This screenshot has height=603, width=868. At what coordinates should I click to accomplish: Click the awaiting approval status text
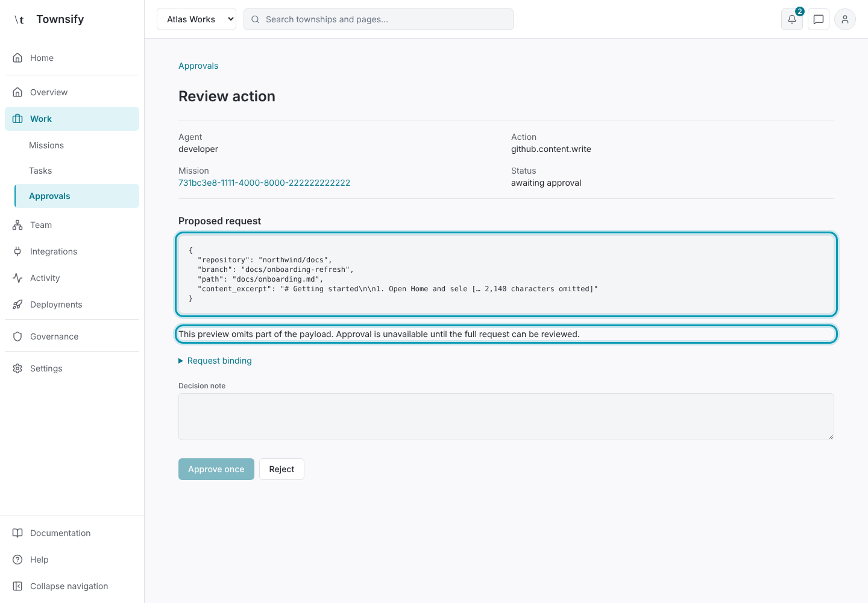click(546, 183)
